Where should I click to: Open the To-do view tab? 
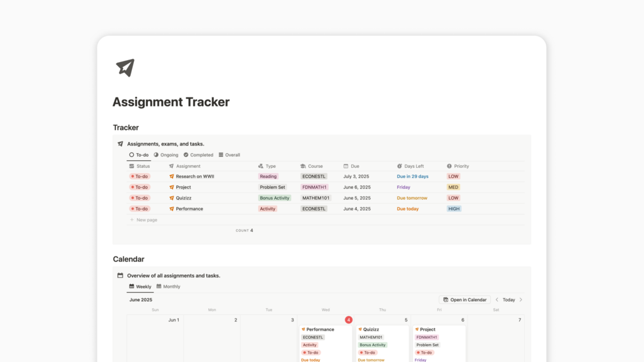coord(139,155)
